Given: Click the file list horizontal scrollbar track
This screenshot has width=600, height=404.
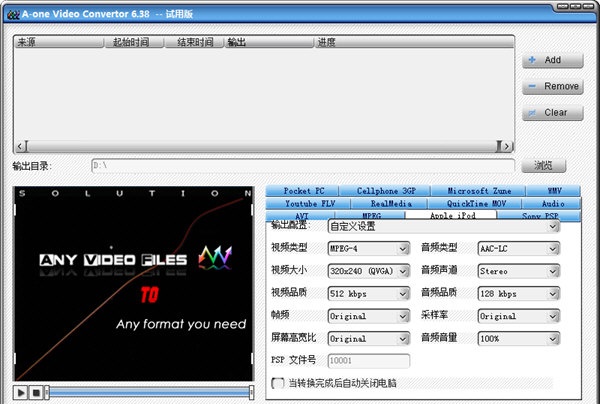Looking at the screenshot, I should pos(262,146).
